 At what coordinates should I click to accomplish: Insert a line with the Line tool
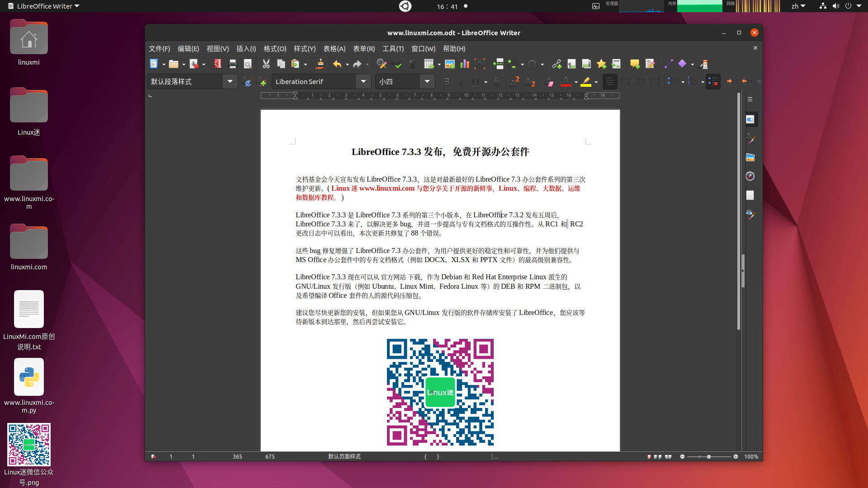[x=669, y=64]
